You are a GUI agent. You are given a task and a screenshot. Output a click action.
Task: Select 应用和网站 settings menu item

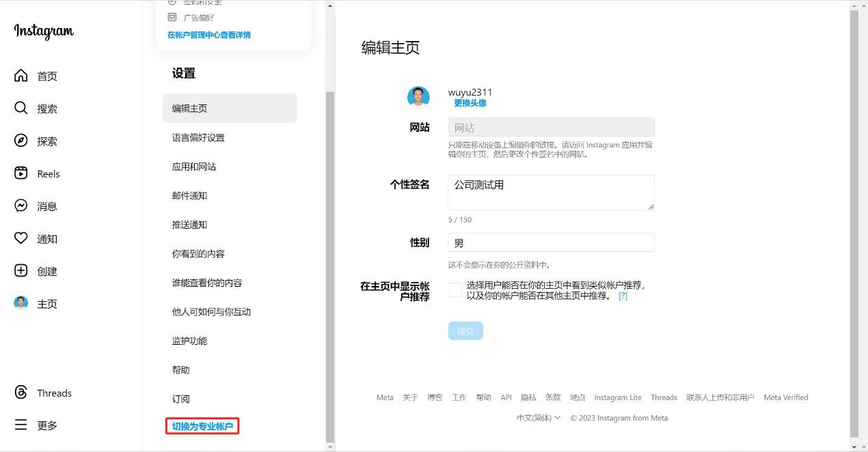tap(194, 167)
